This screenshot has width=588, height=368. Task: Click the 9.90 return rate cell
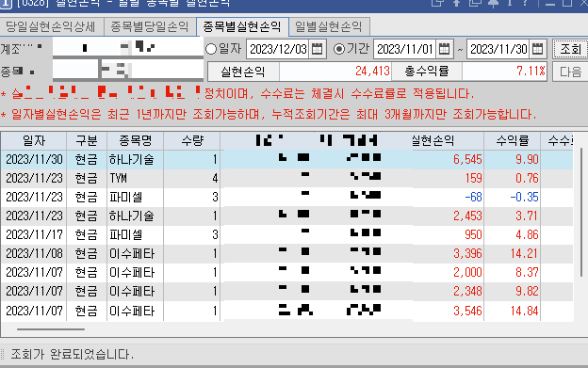click(513, 159)
